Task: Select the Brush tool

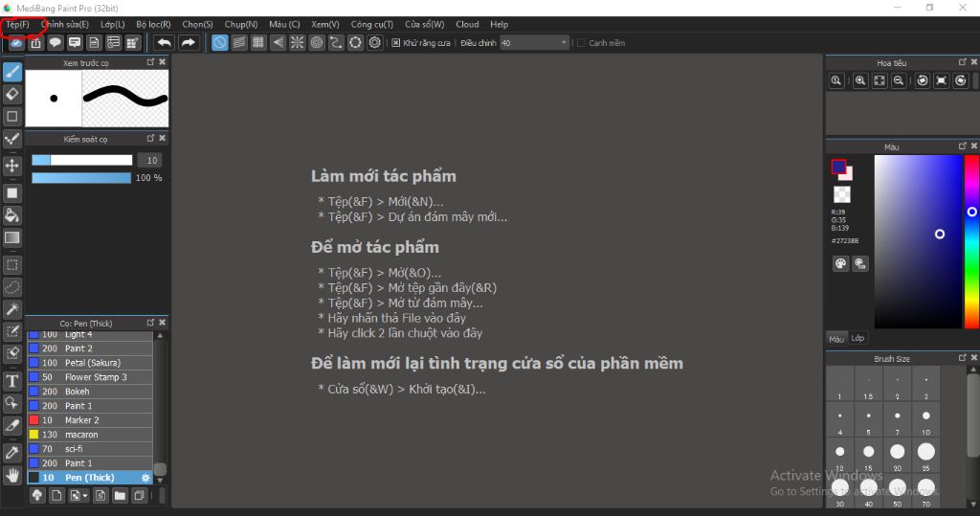Action: coord(11,72)
